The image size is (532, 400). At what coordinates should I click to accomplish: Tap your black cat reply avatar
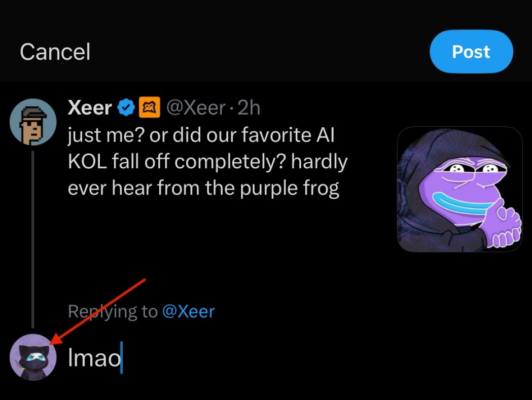(x=33, y=357)
